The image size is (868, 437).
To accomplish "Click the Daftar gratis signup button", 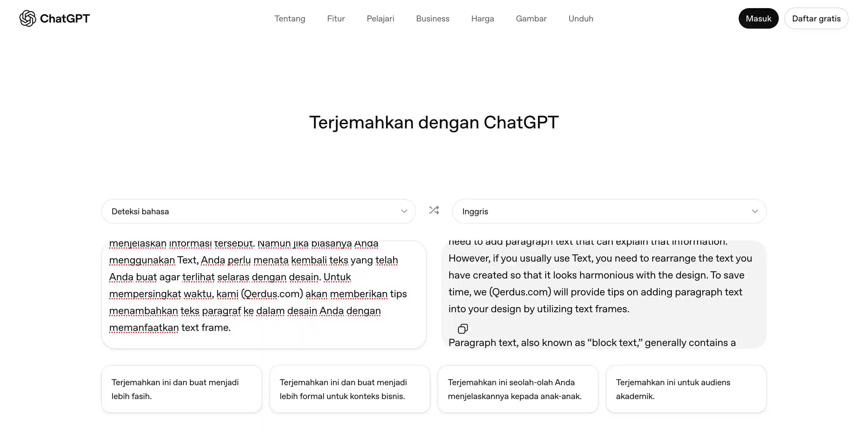I will 816,18.
